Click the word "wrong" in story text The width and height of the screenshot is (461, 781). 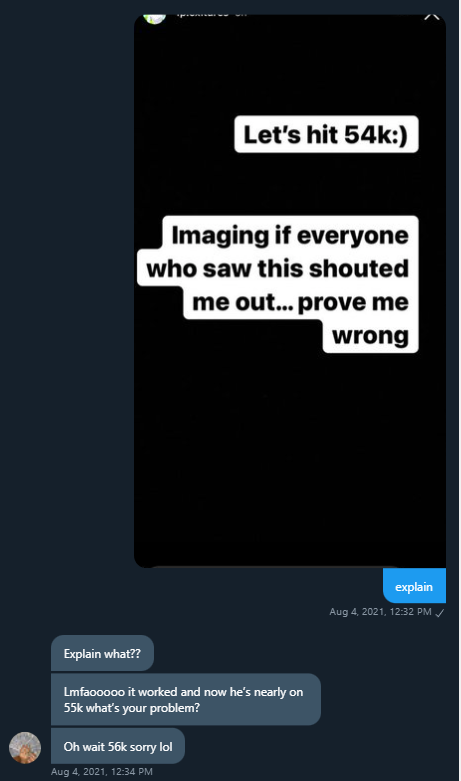370,336
